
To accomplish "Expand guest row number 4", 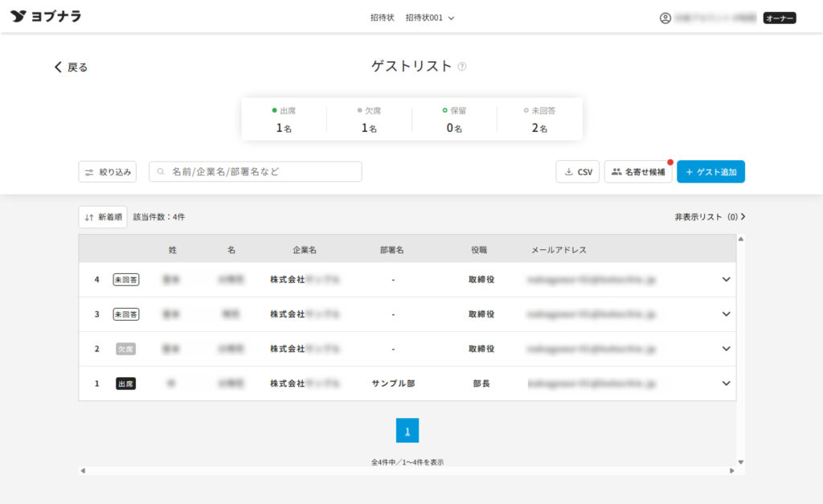I will (726, 280).
